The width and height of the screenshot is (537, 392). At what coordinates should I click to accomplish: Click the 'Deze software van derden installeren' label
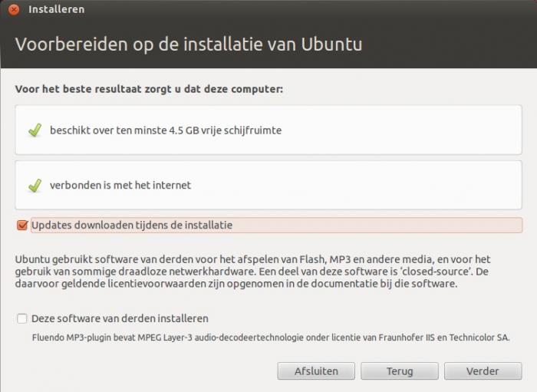click(x=120, y=318)
